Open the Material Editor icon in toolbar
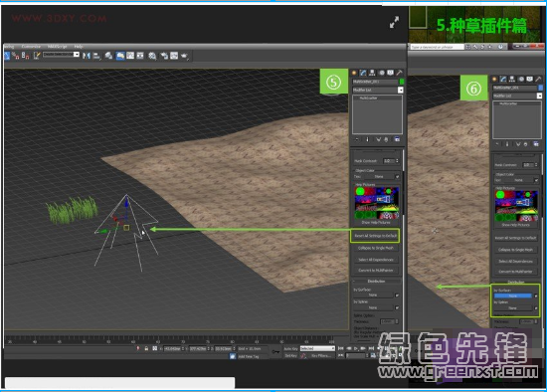Image resolution: width=547 pixels, height=392 pixels. click(x=152, y=56)
